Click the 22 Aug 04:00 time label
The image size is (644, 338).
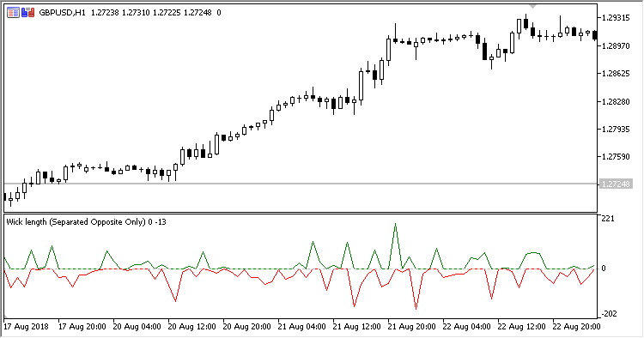click(x=466, y=327)
